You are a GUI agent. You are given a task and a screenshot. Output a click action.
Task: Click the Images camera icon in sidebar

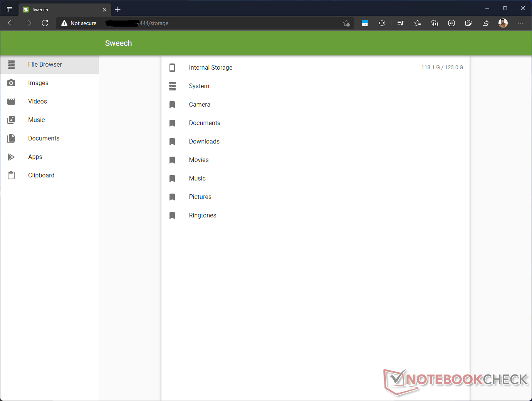11,83
